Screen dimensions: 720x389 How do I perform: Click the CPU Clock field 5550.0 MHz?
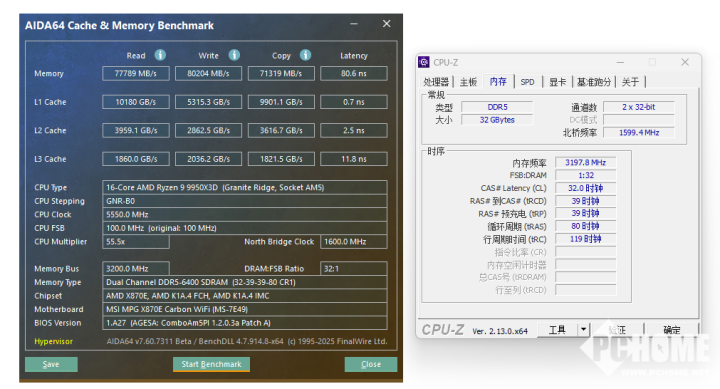click(x=244, y=214)
